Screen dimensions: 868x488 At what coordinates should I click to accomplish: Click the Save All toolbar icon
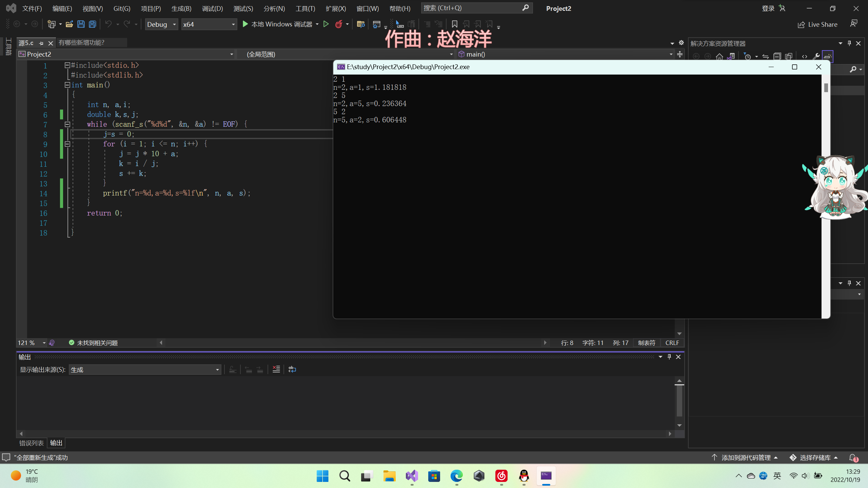[92, 24]
